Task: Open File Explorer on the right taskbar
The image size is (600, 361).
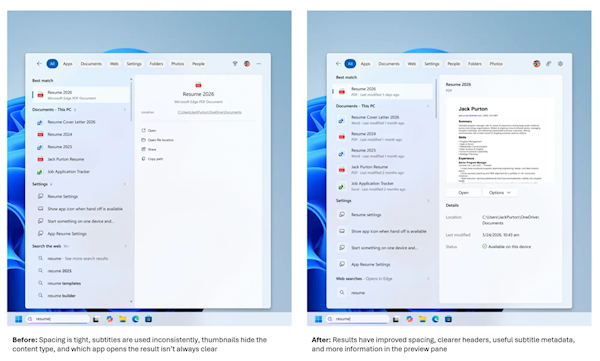Action: coord(422,319)
